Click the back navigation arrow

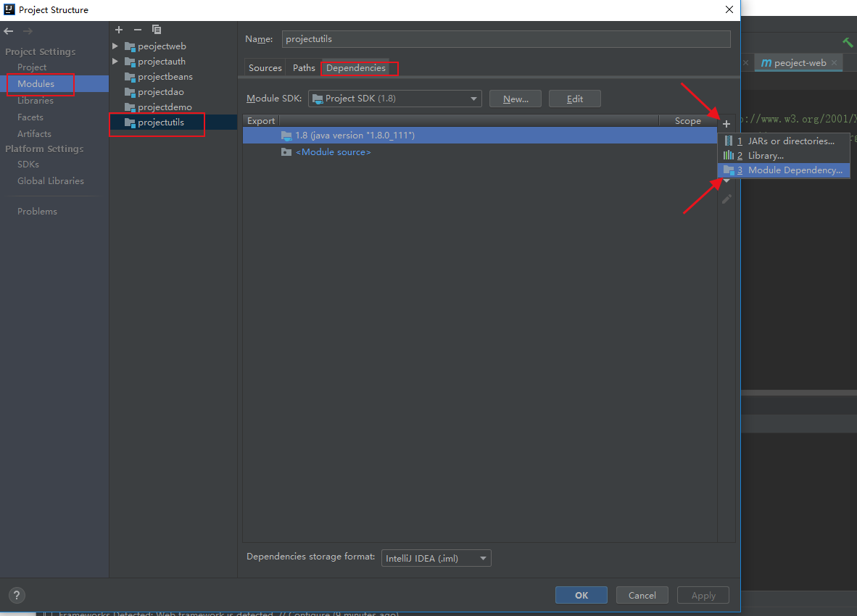pos(8,31)
